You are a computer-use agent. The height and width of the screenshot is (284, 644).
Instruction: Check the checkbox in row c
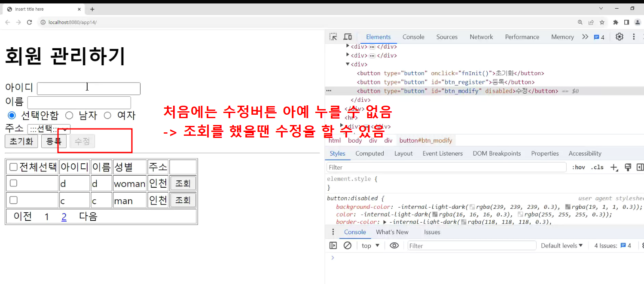tap(13, 200)
